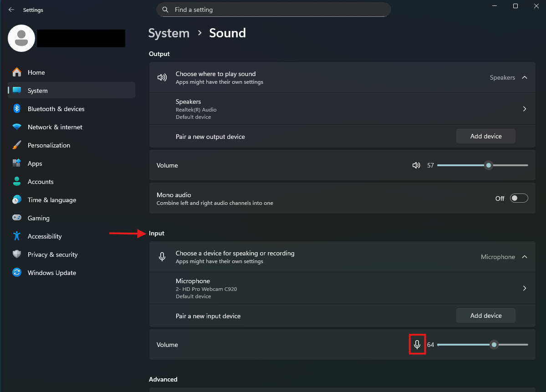
Task: Click the Privacy shield icon
Action: [x=17, y=254]
